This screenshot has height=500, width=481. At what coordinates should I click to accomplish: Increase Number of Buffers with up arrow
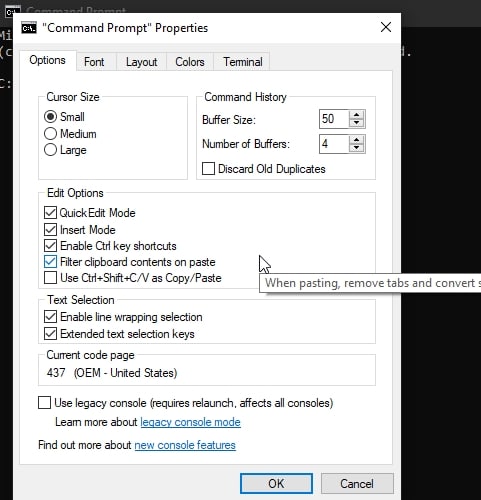(x=357, y=140)
